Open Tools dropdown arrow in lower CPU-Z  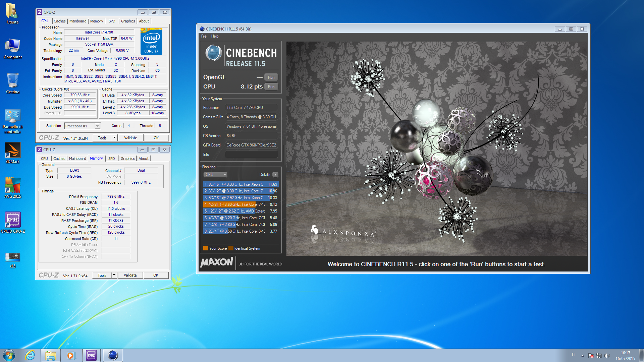tap(114, 275)
